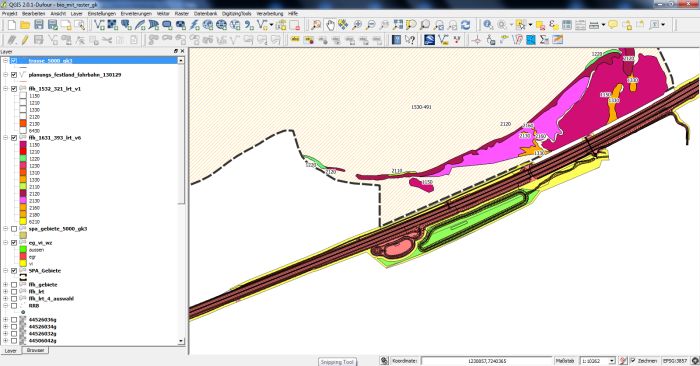Click the Add Vector Layer icon

[x=99, y=25]
